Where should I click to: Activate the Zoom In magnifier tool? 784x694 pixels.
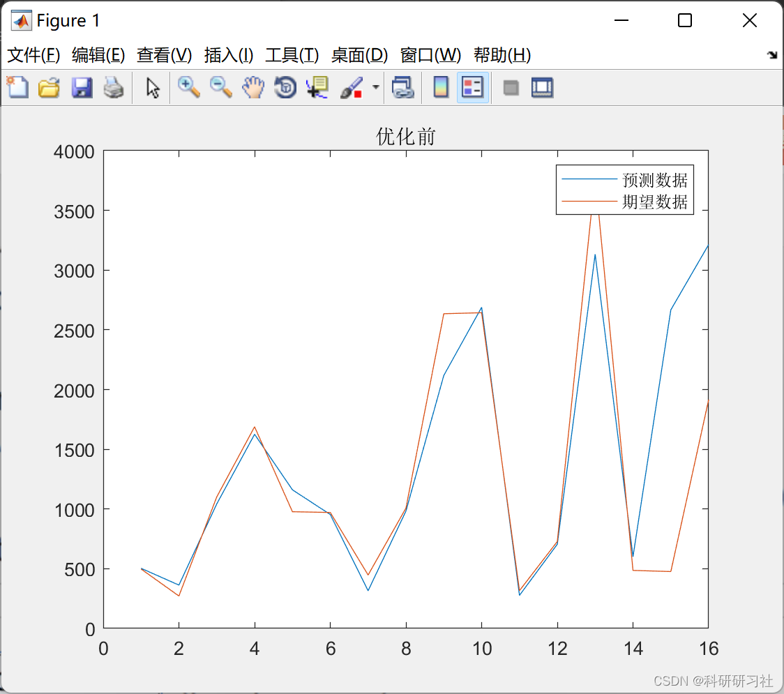(188, 87)
